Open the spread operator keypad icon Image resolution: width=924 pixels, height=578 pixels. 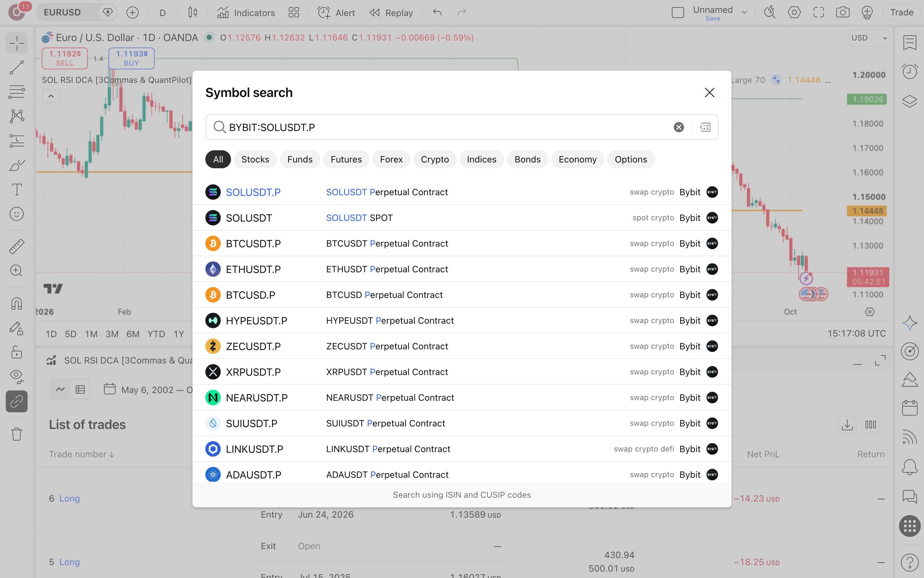click(x=705, y=127)
